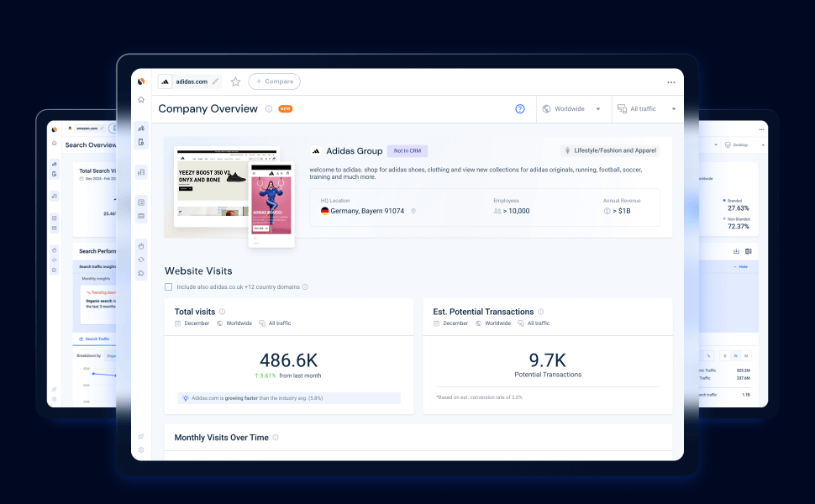Click the pencil edit icon beside adidas.com
Screen dimensions: 815x504
click(215, 81)
